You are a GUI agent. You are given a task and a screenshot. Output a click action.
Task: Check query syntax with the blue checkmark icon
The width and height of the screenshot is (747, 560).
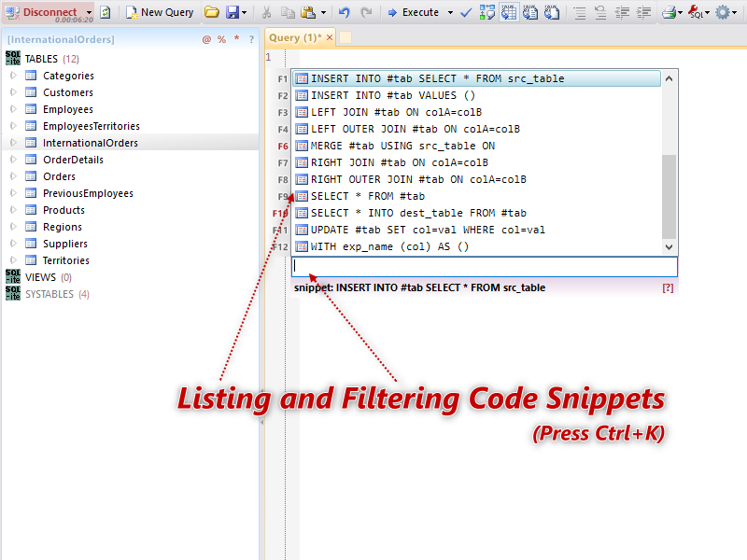(466, 12)
